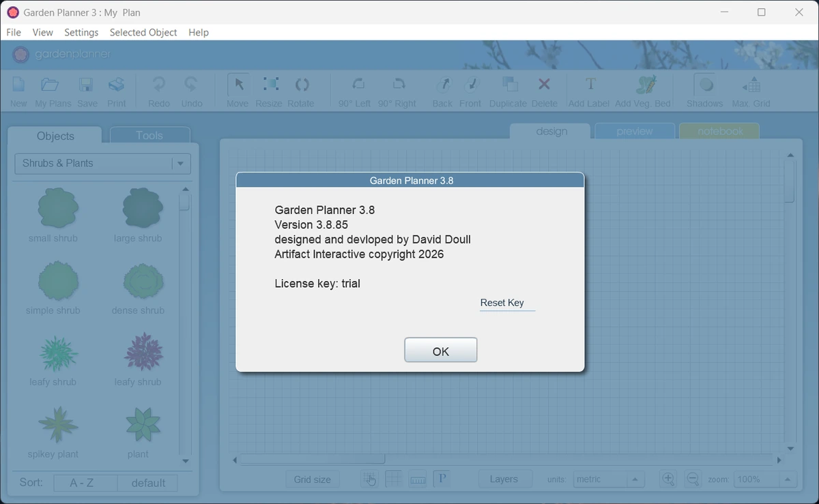819x504 pixels.
Task: Open the notebook tab
Action: tap(720, 131)
